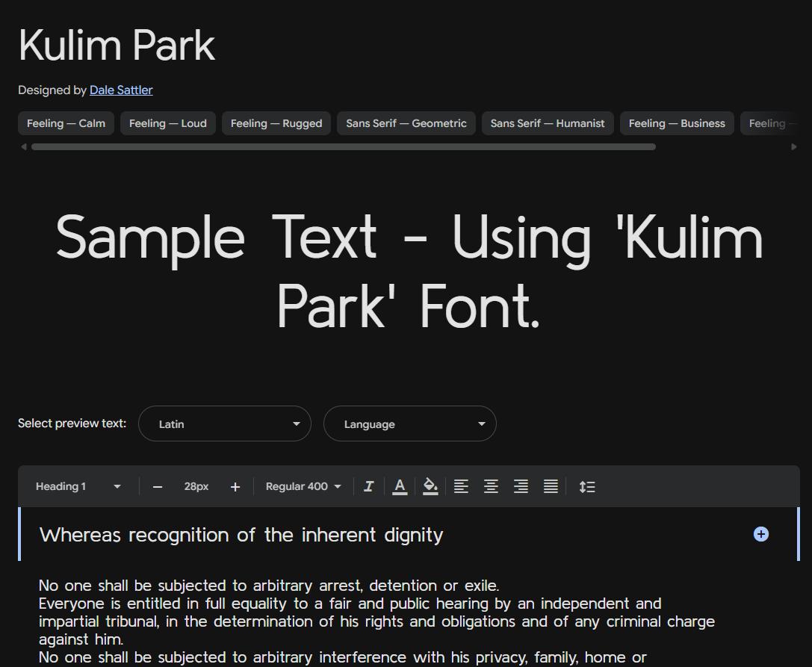The image size is (812, 667).
Task: Open the background fill color tool
Action: point(430,486)
